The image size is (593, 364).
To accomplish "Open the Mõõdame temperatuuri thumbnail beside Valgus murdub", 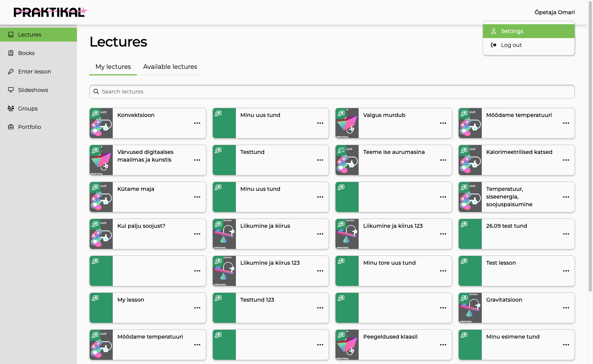I will click(x=470, y=123).
